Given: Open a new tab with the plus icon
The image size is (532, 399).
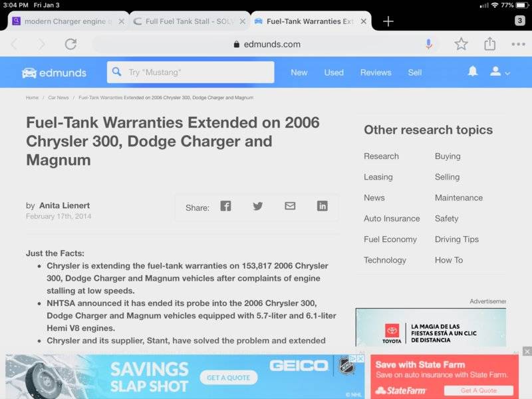Looking at the screenshot, I should (388, 21).
